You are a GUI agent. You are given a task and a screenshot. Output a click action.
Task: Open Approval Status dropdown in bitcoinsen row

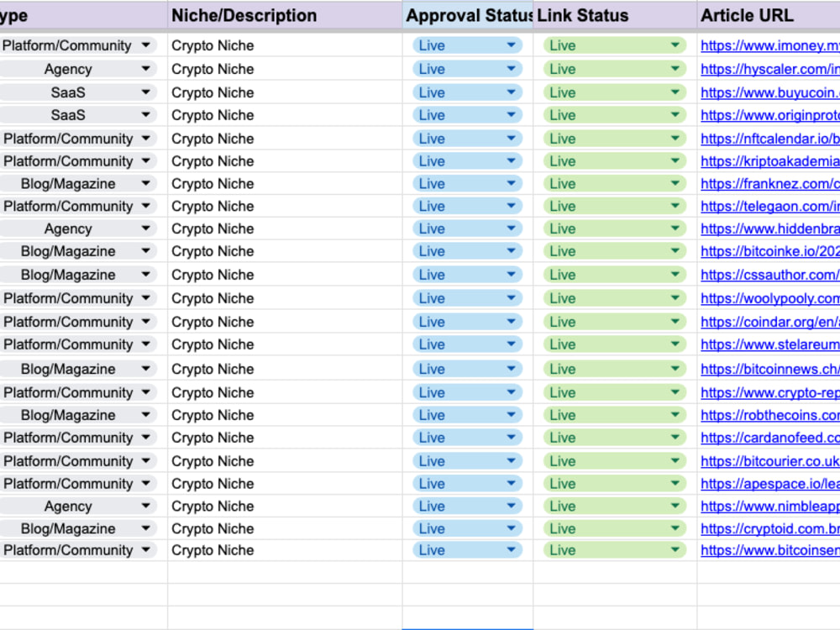point(511,550)
